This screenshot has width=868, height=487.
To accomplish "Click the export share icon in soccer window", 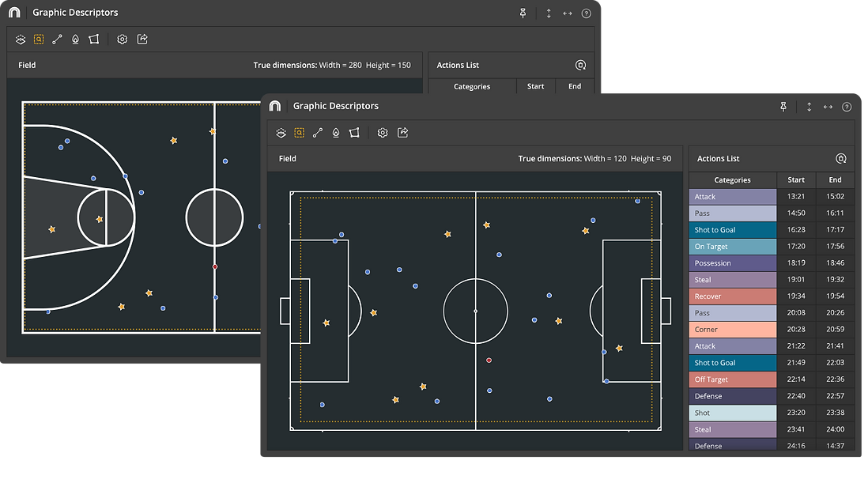I will pos(402,133).
